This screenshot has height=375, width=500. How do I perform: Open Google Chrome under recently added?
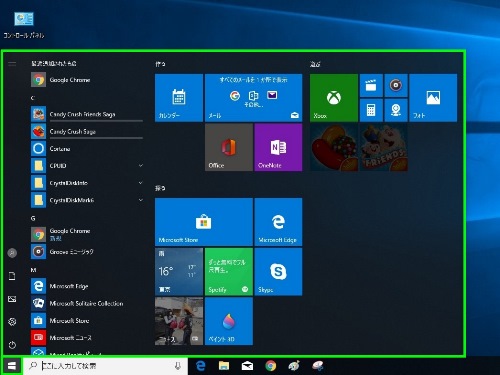87,80
